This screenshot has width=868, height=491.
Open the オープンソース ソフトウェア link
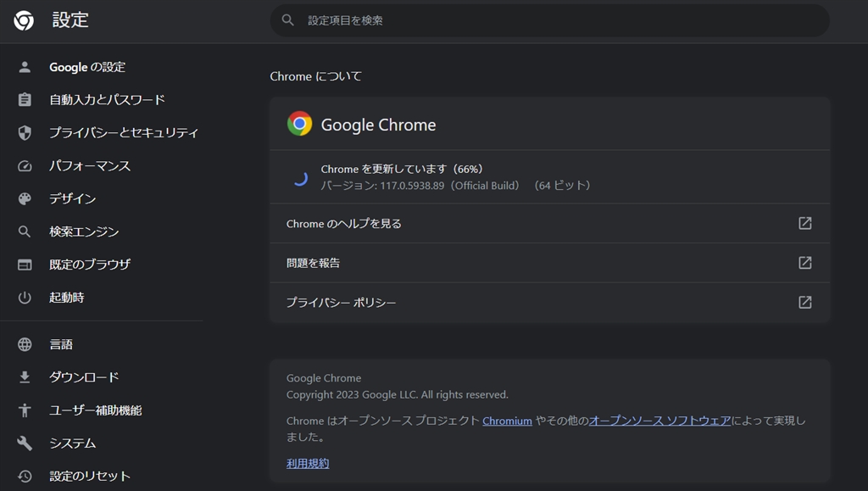tap(659, 421)
